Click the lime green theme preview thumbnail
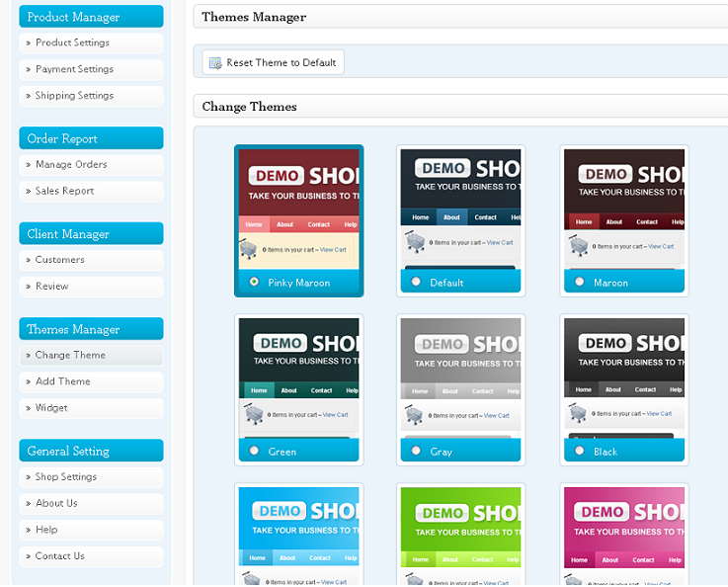Screen dimensions: 728x587 tap(460, 534)
